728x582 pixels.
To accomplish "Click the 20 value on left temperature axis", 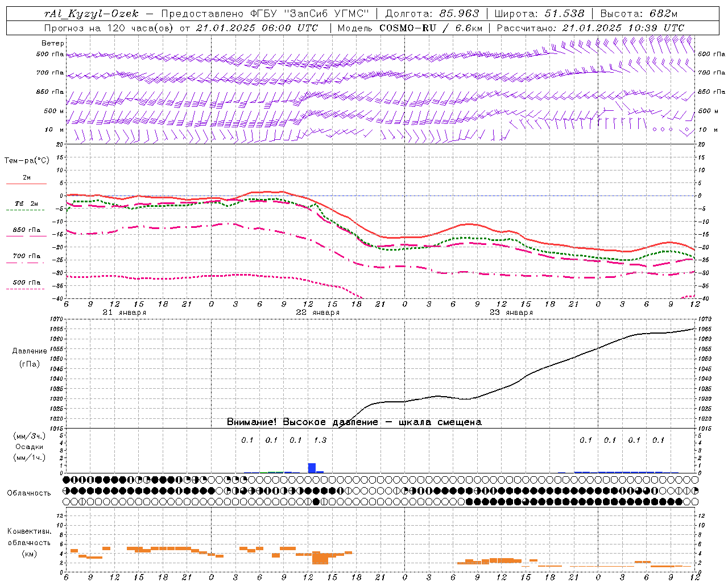I will coord(60,144).
